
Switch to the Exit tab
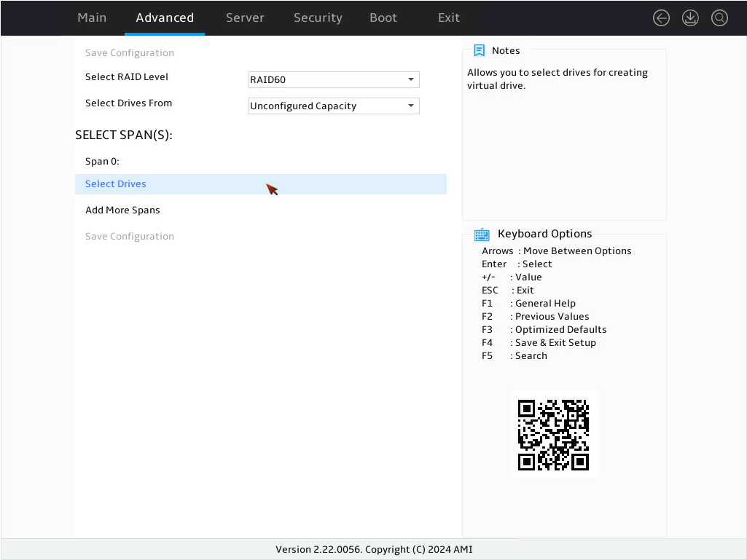coord(449,17)
